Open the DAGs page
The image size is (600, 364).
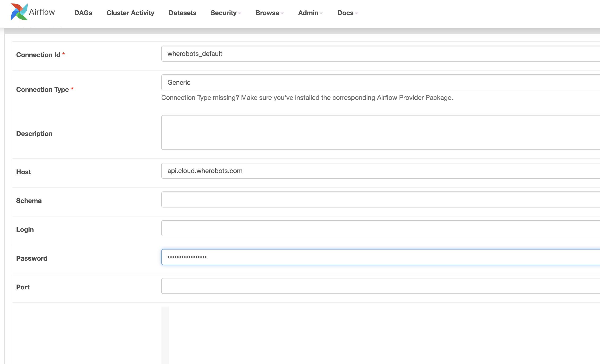(x=83, y=13)
